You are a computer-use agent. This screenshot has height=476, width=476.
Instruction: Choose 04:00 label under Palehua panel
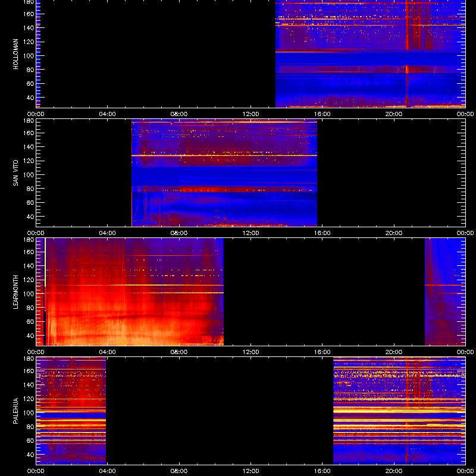(x=108, y=471)
